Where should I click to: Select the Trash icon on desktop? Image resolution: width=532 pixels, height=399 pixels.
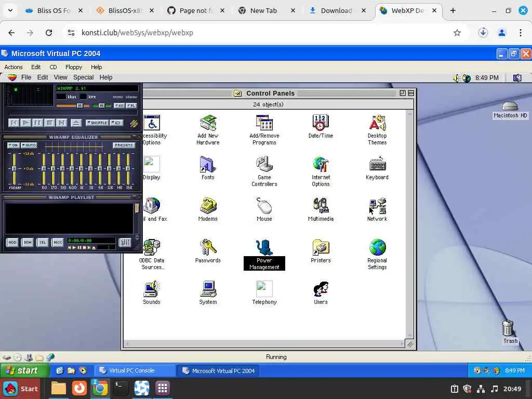(x=510, y=332)
